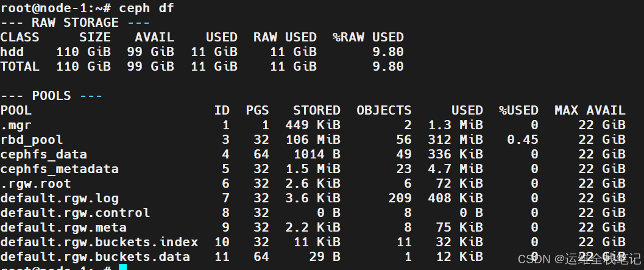Image resolution: width=644 pixels, height=270 pixels.
Task: Click the default.rgw.log pool entry
Action: [60, 199]
